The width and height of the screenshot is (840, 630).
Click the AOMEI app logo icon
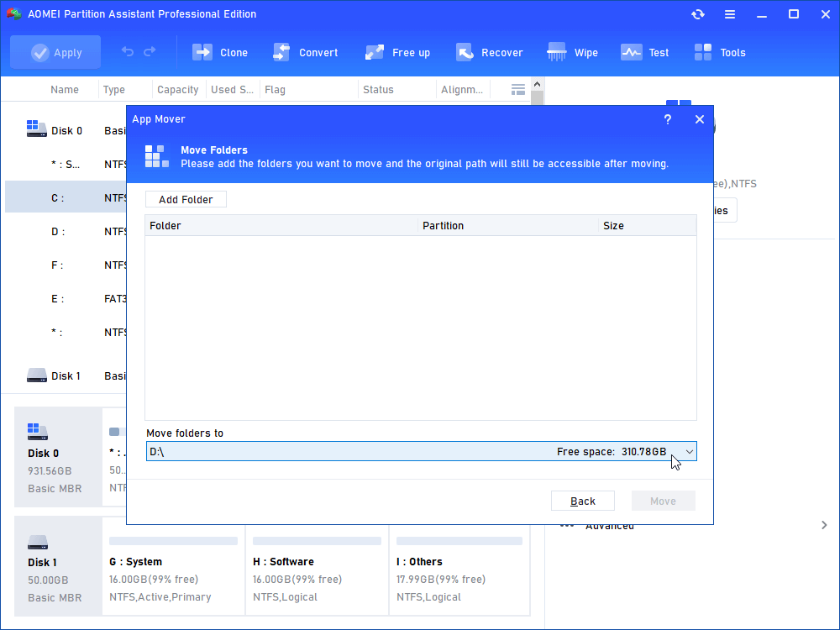click(13, 14)
